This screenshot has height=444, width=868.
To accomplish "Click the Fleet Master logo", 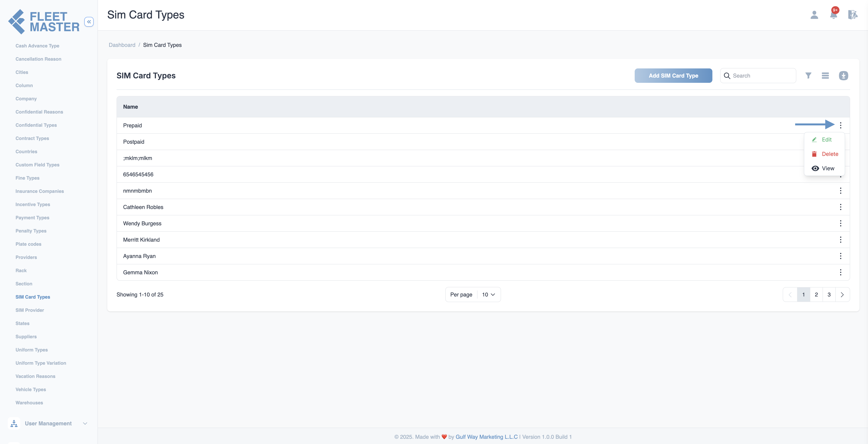I will (44, 22).
